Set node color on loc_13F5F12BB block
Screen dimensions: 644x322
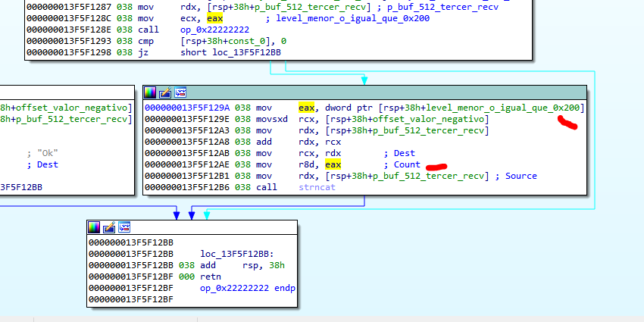tap(94, 227)
